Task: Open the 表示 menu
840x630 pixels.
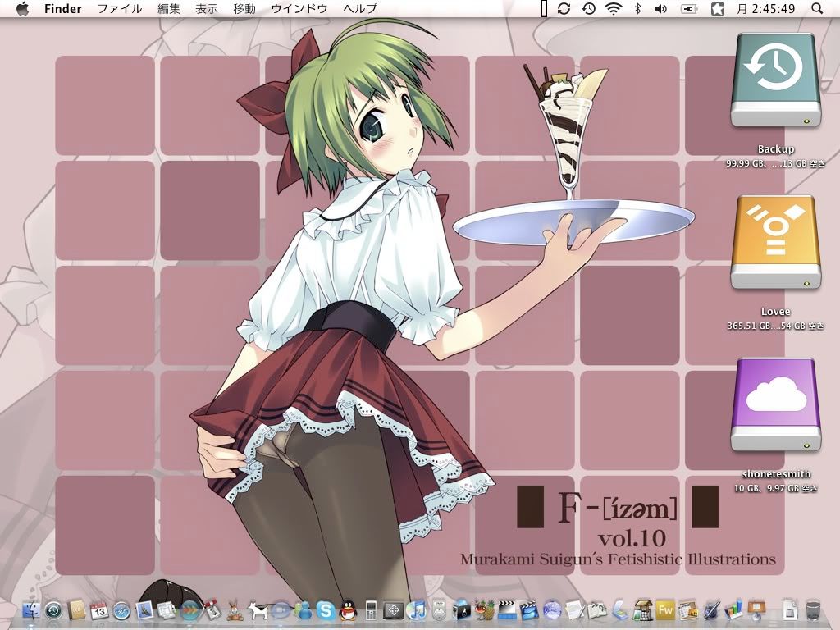Action: 207,8
